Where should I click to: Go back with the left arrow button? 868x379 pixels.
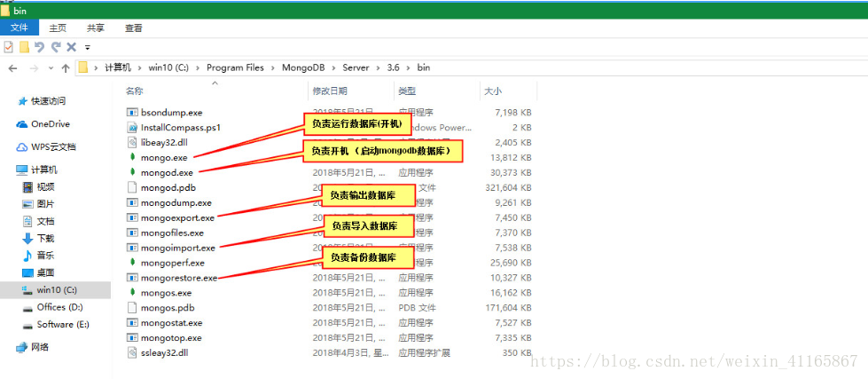click(13, 68)
